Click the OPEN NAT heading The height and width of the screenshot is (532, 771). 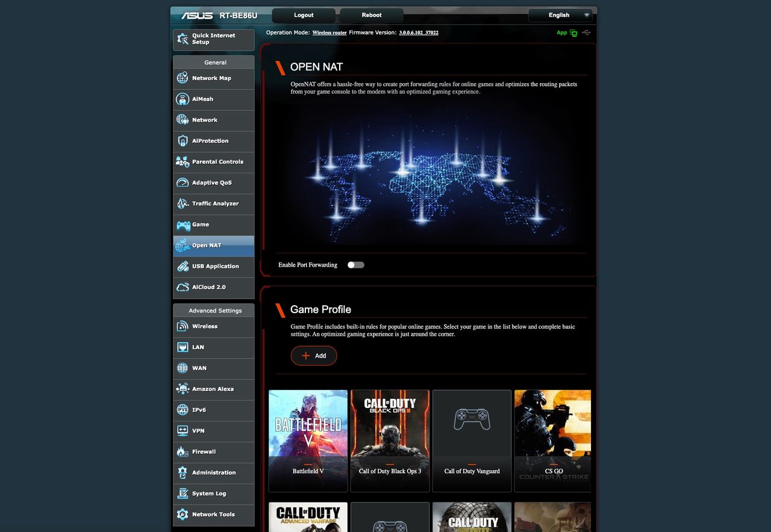pos(316,67)
